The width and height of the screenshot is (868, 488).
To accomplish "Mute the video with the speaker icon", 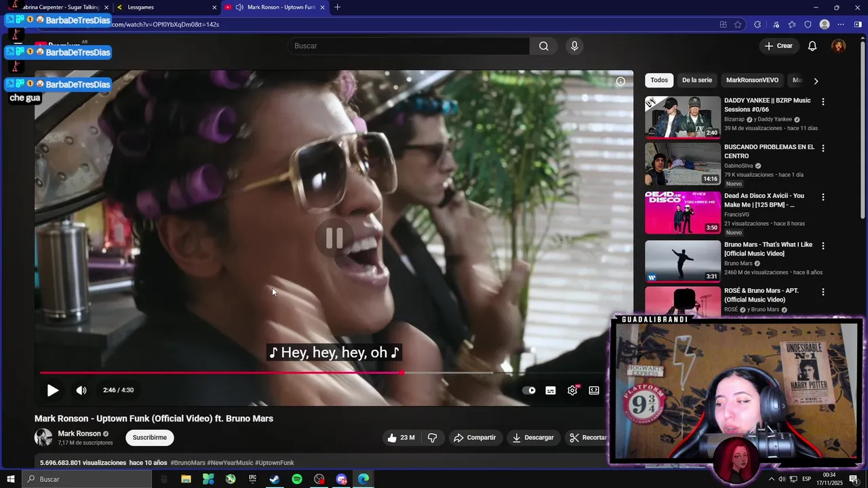I will click(81, 390).
